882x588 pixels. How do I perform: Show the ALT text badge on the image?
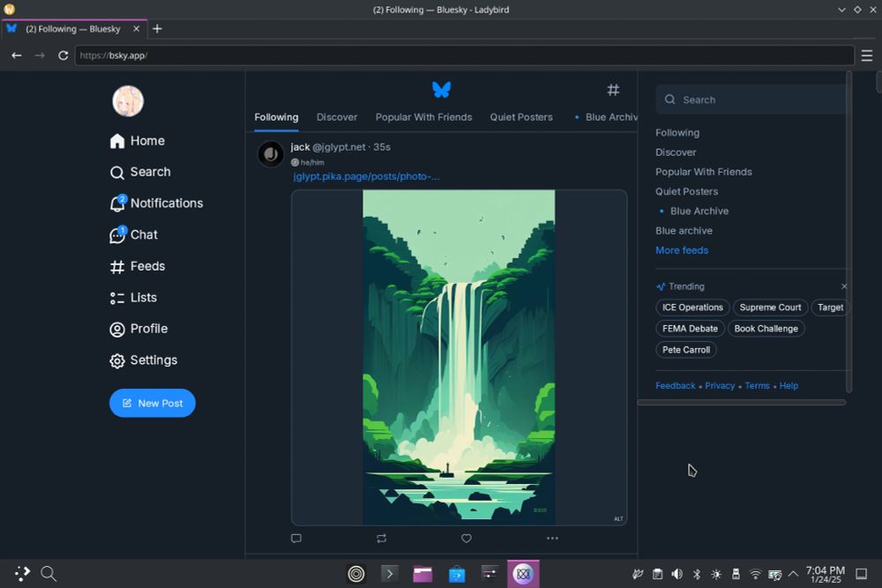click(x=618, y=519)
